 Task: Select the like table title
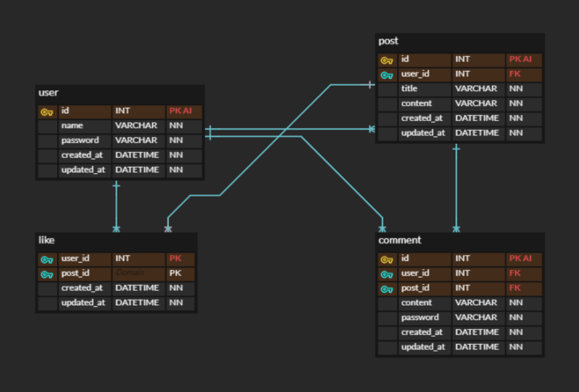[x=47, y=240]
